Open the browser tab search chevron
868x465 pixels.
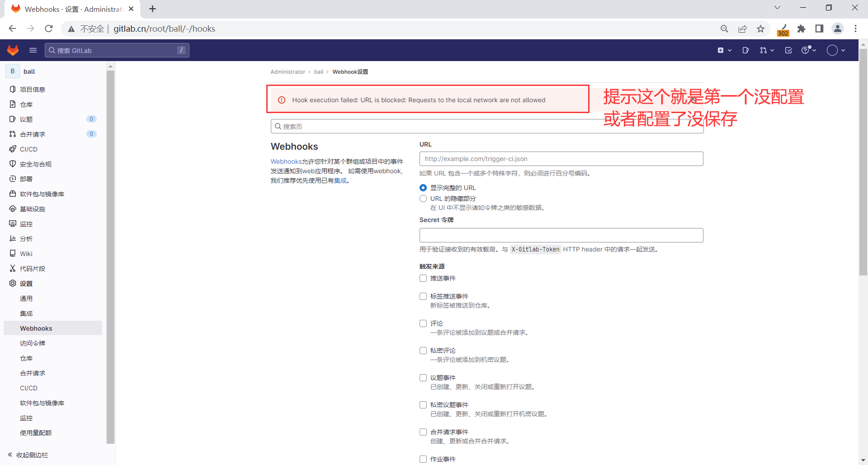(777, 8)
